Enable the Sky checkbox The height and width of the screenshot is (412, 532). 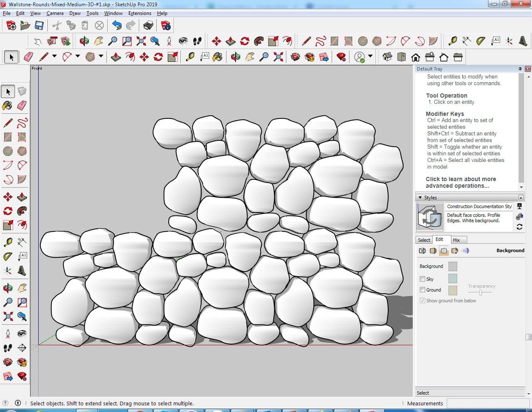pyautogui.click(x=422, y=279)
